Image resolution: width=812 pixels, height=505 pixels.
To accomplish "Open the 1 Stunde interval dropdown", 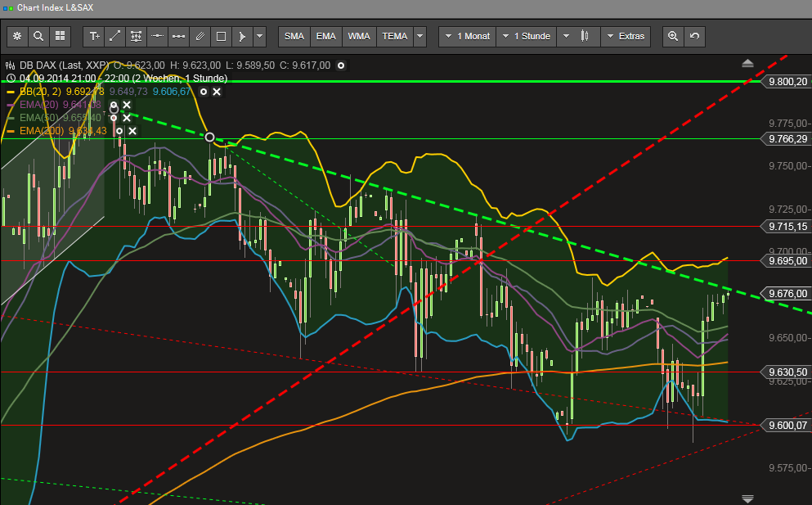I will pyautogui.click(x=530, y=36).
